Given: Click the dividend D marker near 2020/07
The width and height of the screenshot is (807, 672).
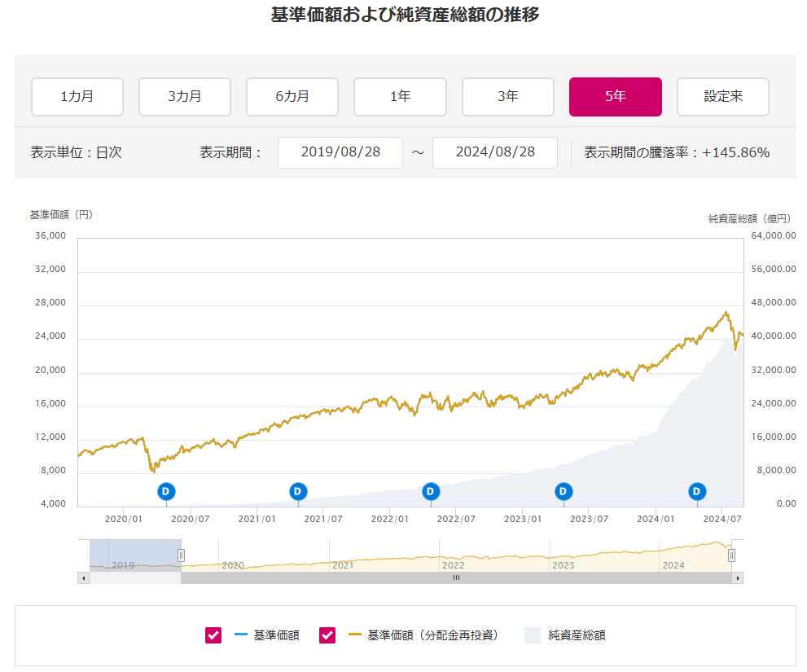Looking at the screenshot, I should (166, 491).
